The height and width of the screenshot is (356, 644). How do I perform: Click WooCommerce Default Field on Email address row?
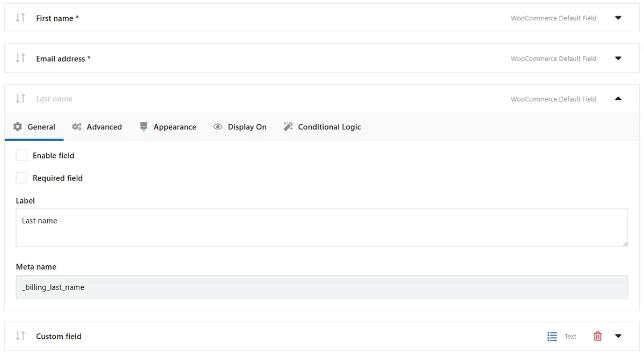click(x=553, y=59)
